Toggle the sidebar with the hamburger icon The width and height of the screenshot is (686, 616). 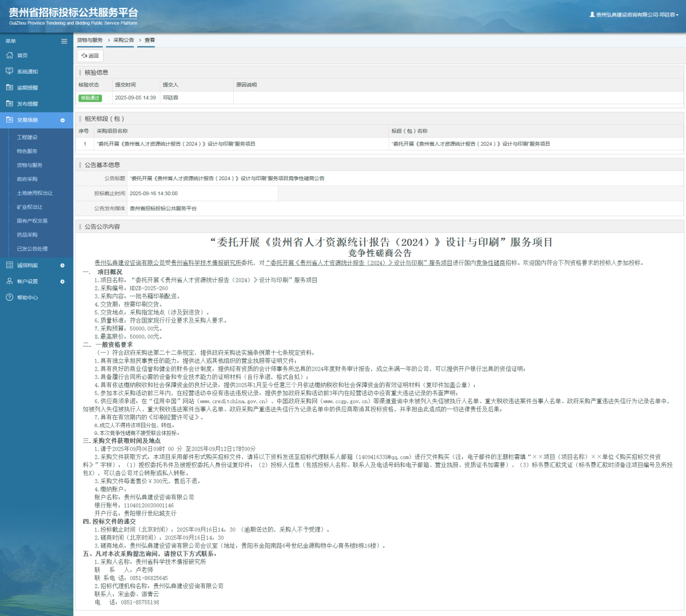(x=64, y=41)
